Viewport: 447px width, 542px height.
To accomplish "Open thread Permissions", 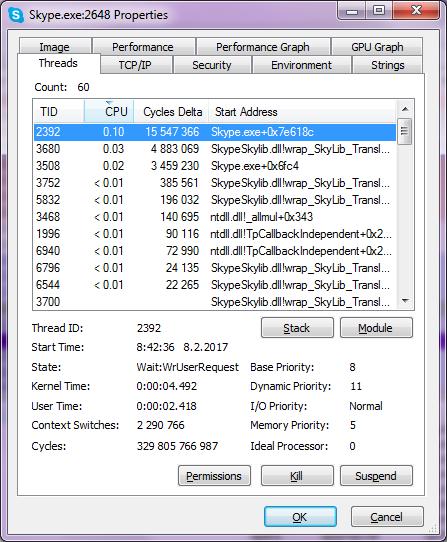I will [214, 476].
